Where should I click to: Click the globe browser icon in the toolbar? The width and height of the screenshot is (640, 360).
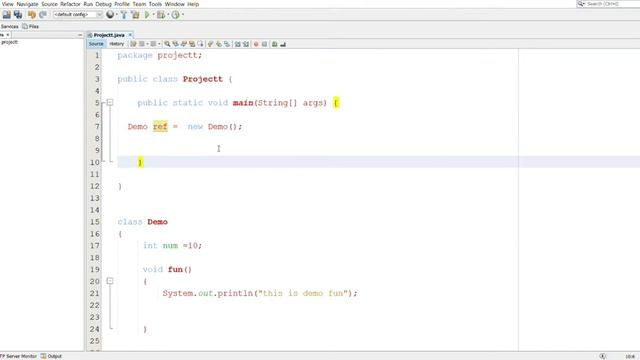point(110,15)
